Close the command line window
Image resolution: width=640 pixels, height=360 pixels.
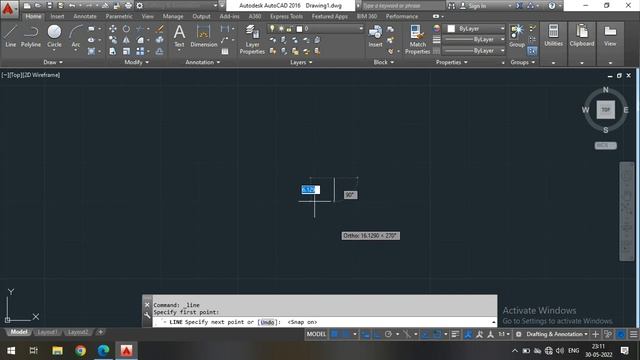tap(147, 305)
